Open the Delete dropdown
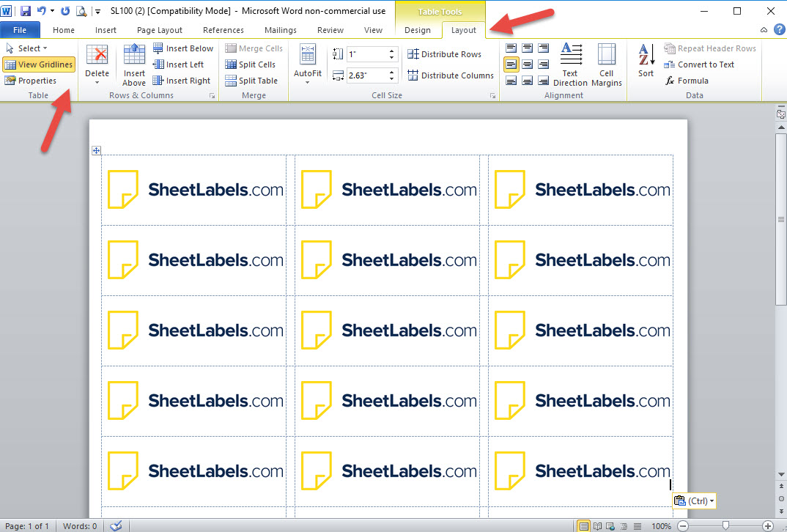This screenshot has width=787, height=532. pyautogui.click(x=97, y=64)
